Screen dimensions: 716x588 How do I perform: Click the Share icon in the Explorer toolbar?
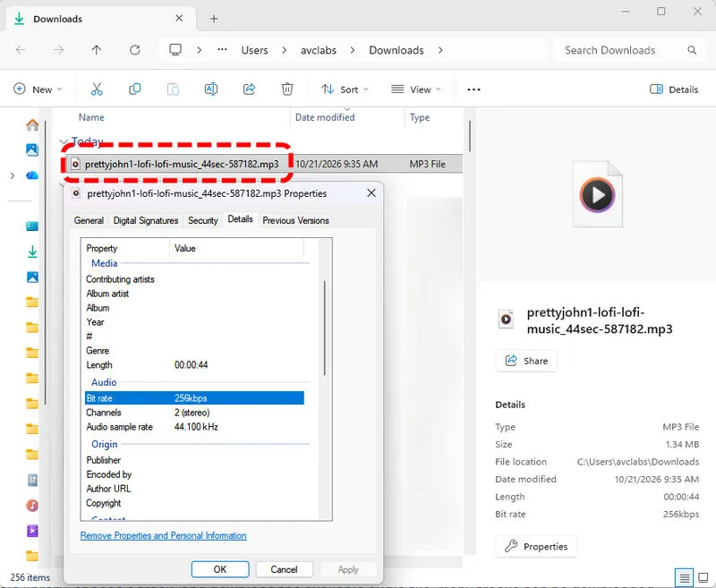(249, 89)
